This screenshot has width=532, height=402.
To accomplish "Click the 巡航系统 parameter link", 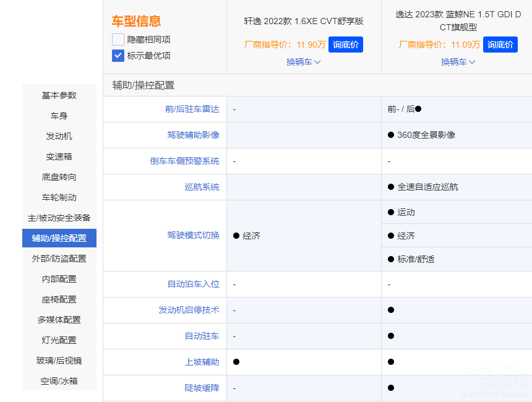I will click(x=202, y=187).
